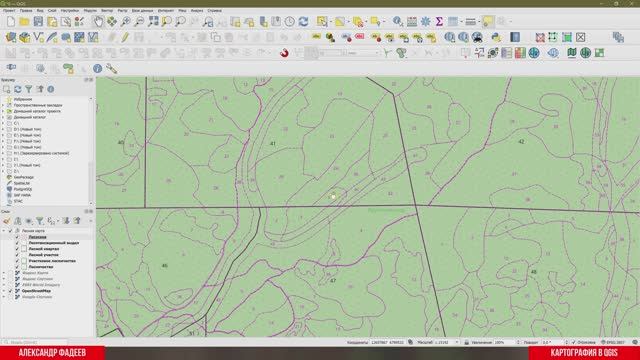Image resolution: width=640 pixels, height=360 pixels.
Task: Click the Zoom Full extent icon
Action: click(x=153, y=22)
